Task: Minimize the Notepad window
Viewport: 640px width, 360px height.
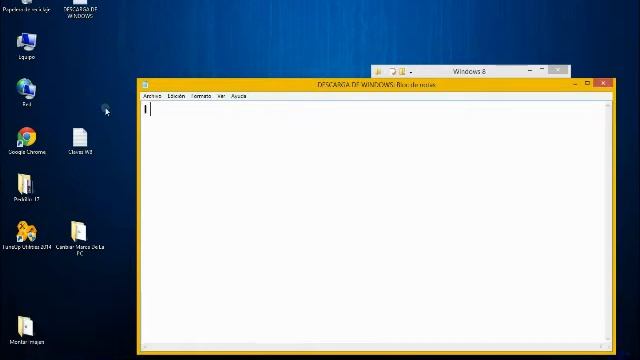Action: [575, 84]
